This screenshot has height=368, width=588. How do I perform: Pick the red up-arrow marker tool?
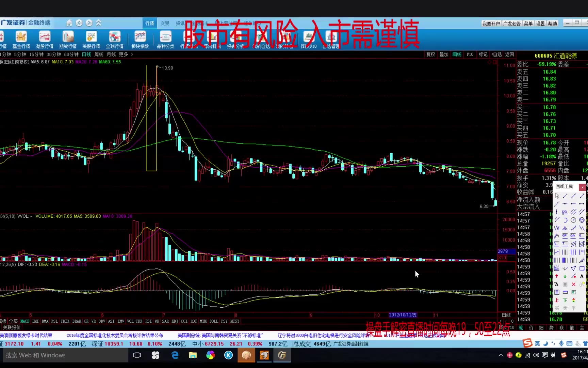click(557, 276)
